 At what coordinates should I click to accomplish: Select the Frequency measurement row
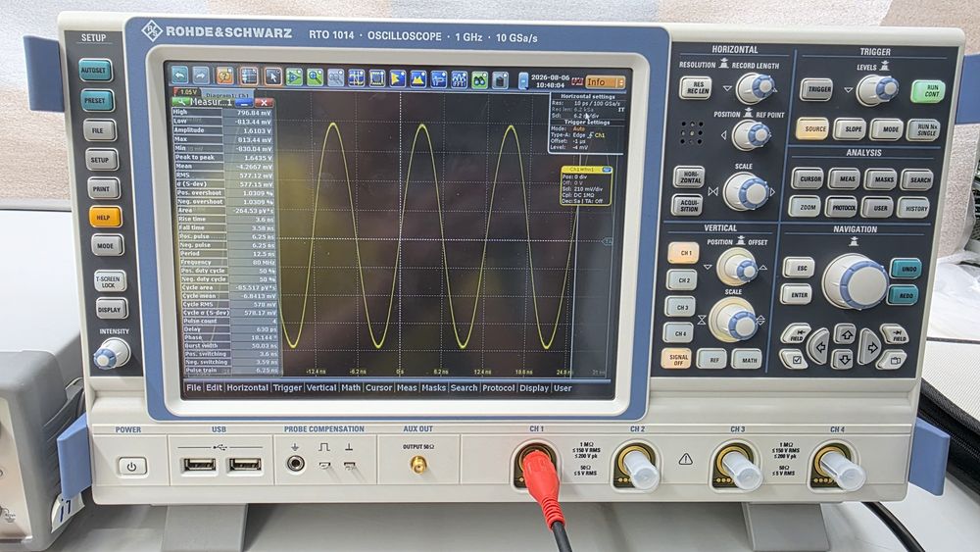[x=228, y=263]
